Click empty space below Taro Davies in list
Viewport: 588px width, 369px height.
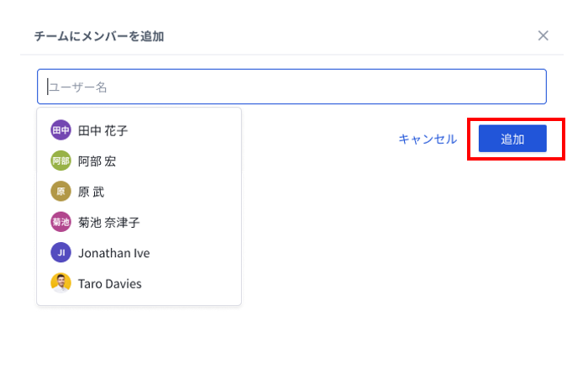(139, 300)
